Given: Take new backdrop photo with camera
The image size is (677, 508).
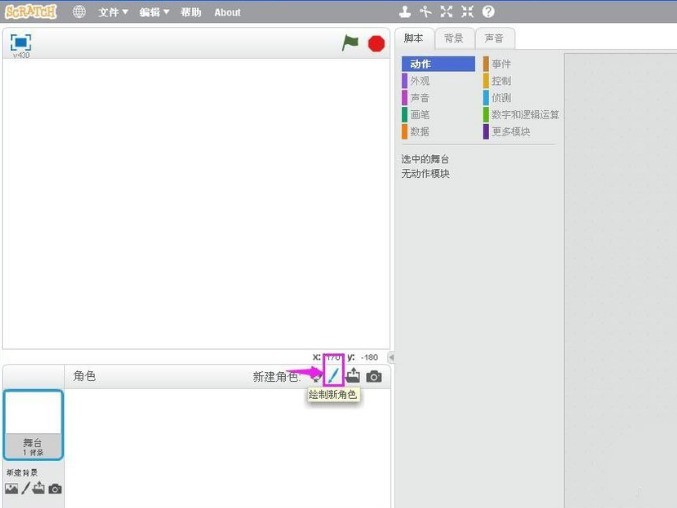Looking at the screenshot, I should (x=55, y=489).
